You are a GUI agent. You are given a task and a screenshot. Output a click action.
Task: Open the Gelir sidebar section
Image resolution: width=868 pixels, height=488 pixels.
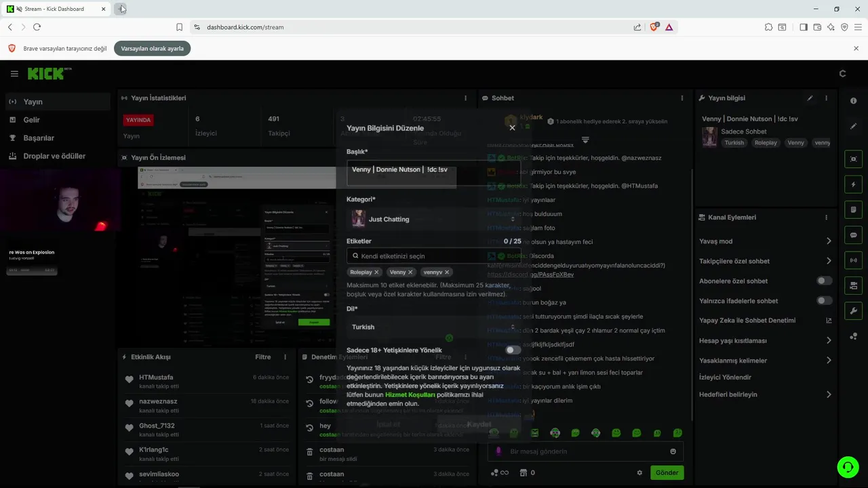[x=57, y=120]
